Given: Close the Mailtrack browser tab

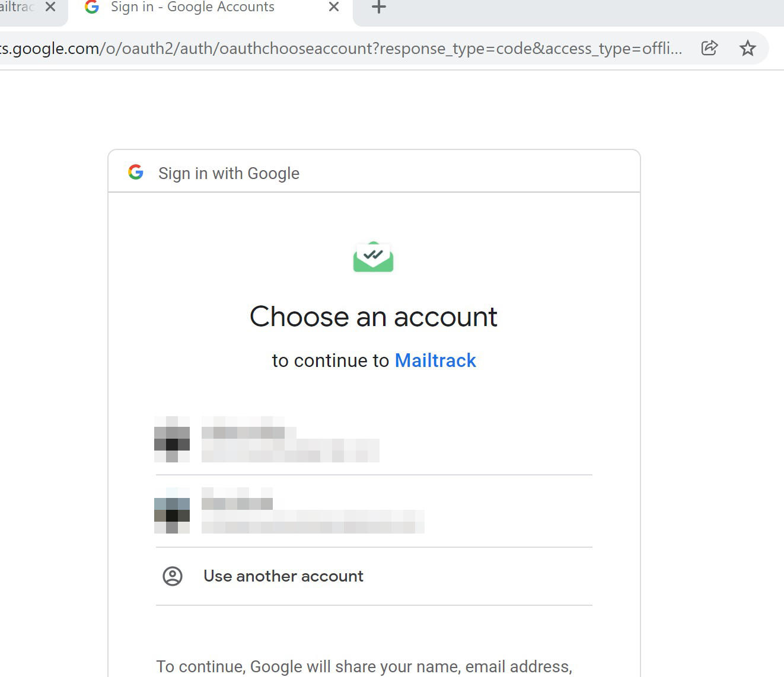Looking at the screenshot, I should (50, 7).
